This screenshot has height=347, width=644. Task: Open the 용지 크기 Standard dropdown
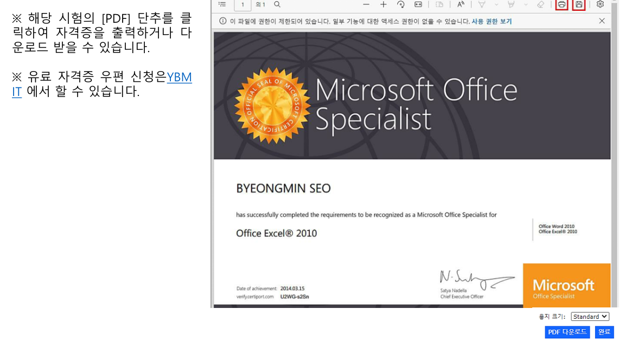coord(590,317)
